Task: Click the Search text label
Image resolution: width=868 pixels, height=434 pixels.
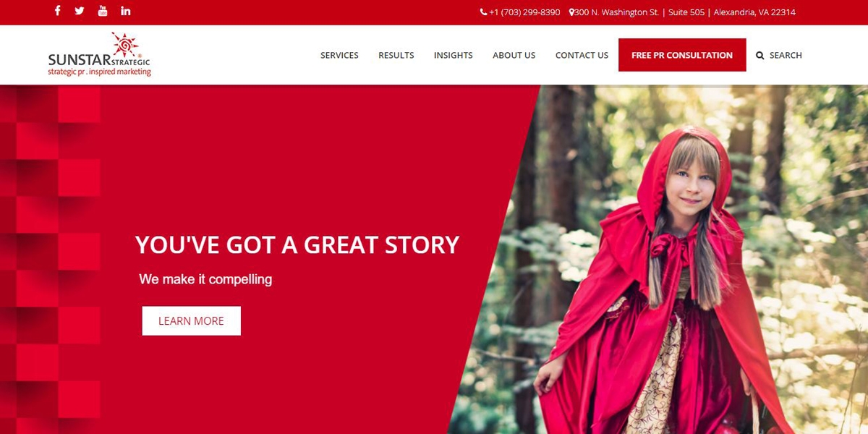Action: click(786, 55)
